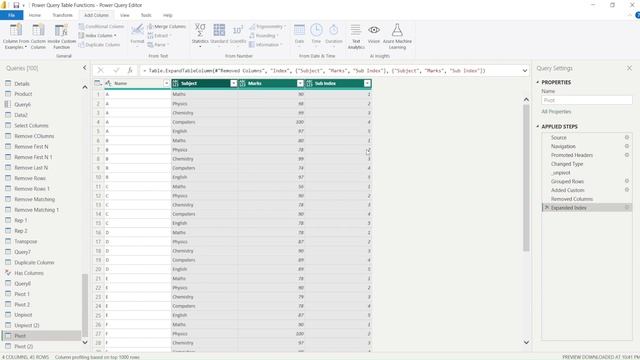640x360 pixels.
Task: Click Subject column data type icon
Action: (176, 83)
